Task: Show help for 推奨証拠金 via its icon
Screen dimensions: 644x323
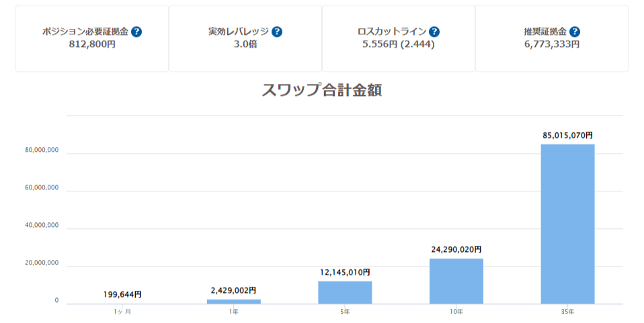Action: (575, 32)
